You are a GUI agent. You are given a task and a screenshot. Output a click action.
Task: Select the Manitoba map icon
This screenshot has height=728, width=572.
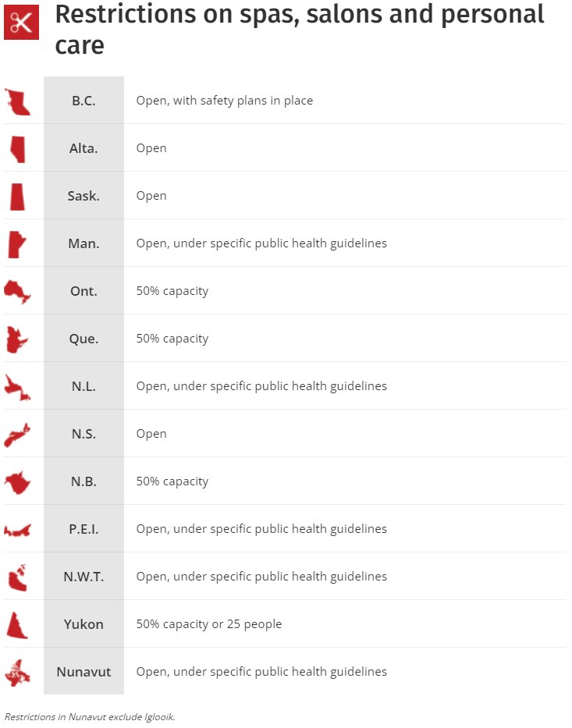(16, 244)
